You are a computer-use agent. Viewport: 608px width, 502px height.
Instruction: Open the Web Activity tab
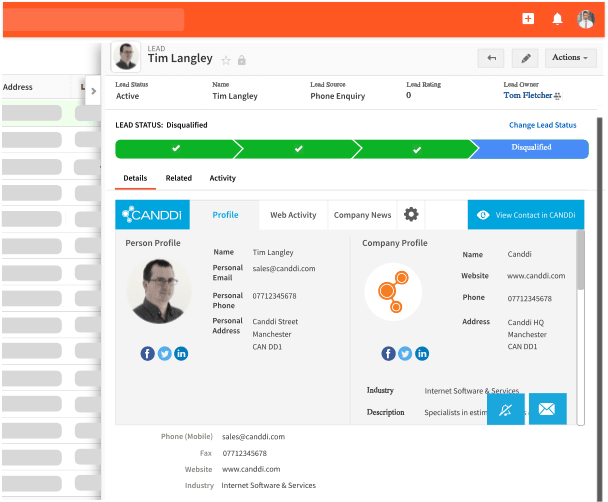click(x=293, y=215)
